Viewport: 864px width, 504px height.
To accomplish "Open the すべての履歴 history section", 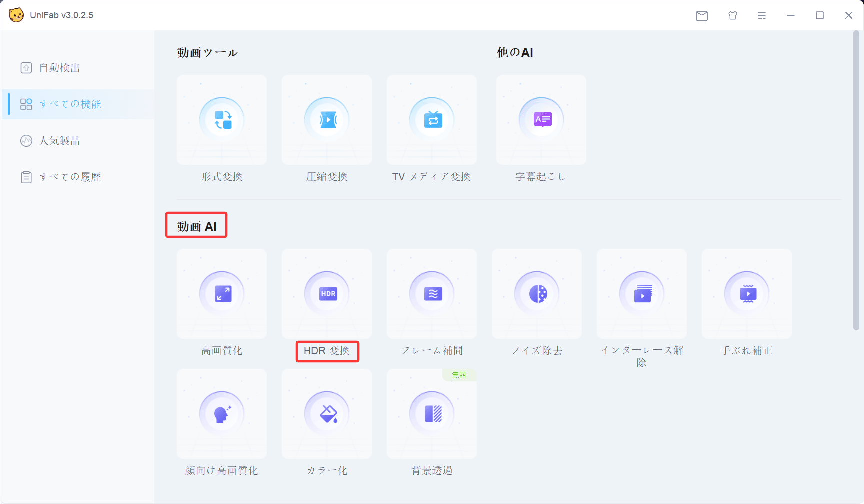I will click(x=70, y=177).
